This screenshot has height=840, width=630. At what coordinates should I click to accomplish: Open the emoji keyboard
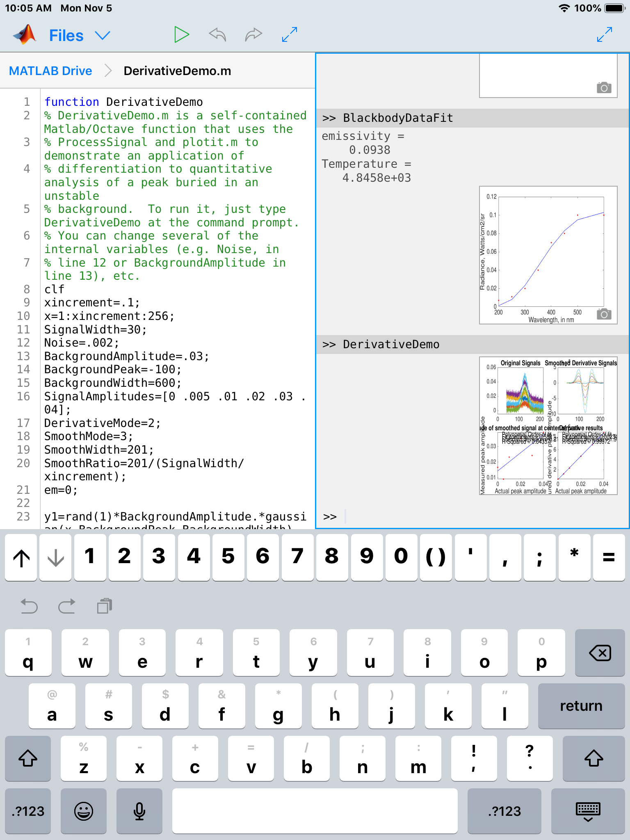click(x=84, y=811)
